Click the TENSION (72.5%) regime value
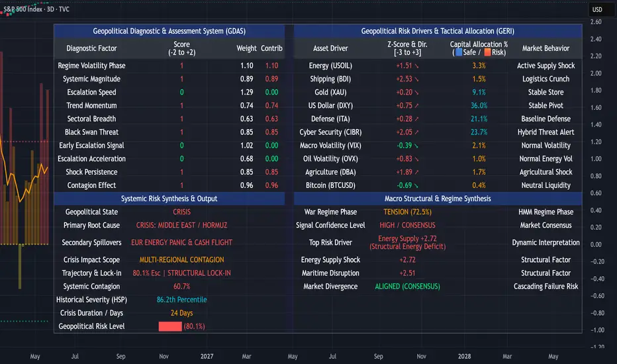 407,212
